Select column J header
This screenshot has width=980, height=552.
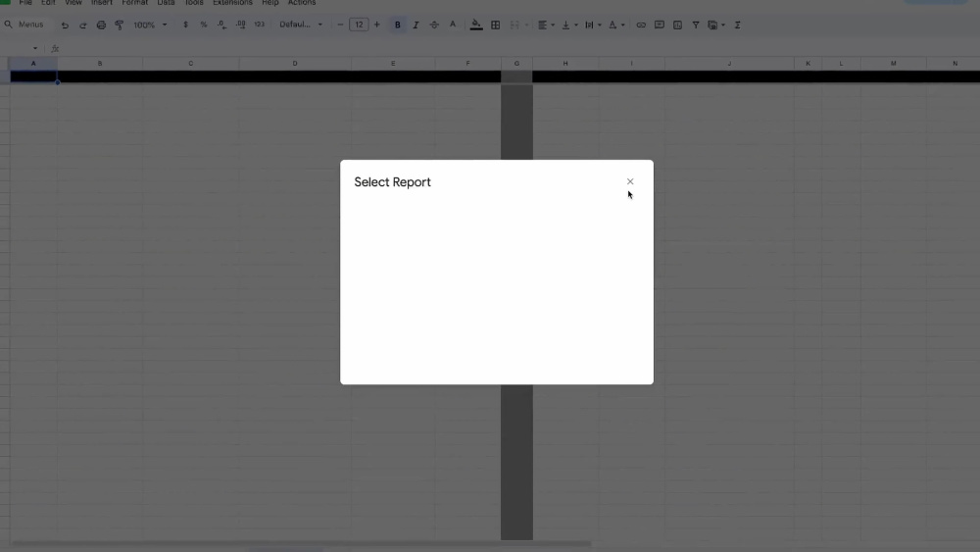[729, 63]
